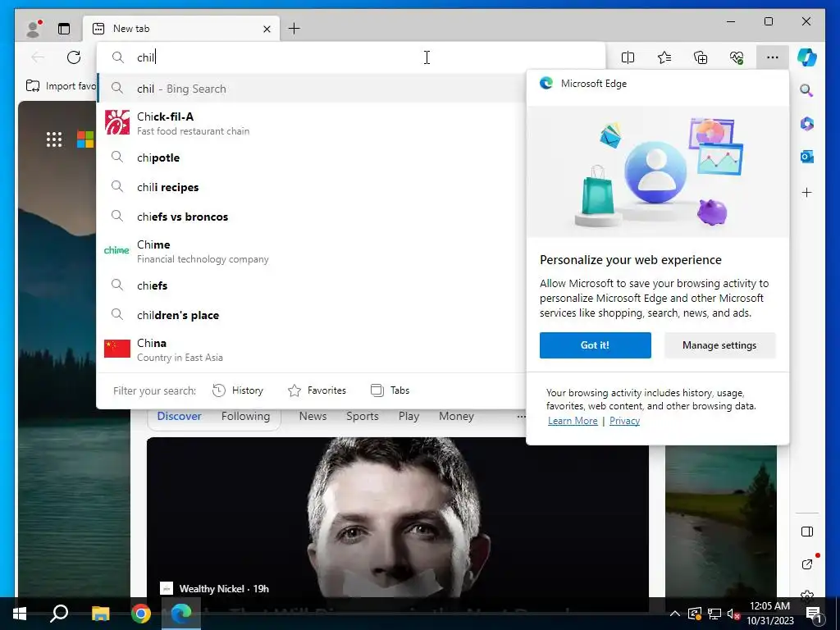Open the Sports feed tab
The width and height of the screenshot is (840, 630).
(x=362, y=416)
